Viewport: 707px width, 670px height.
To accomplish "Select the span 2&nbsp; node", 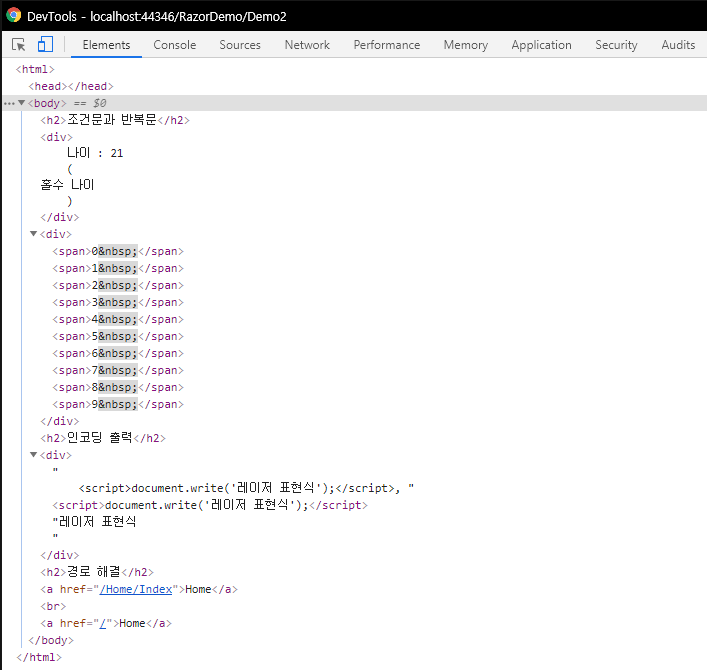I will [118, 285].
